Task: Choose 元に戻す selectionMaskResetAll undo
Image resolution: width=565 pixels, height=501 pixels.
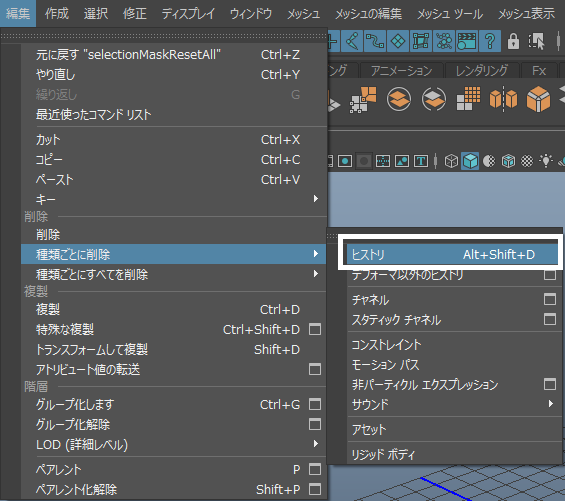Action: coord(174,55)
